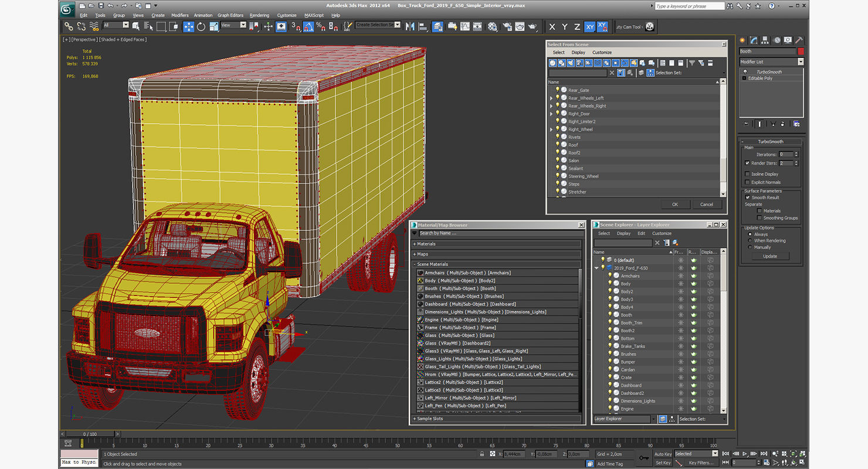Image resolution: width=868 pixels, height=469 pixels.
Task: Click Cancel in Select From Scene
Action: pyautogui.click(x=707, y=204)
